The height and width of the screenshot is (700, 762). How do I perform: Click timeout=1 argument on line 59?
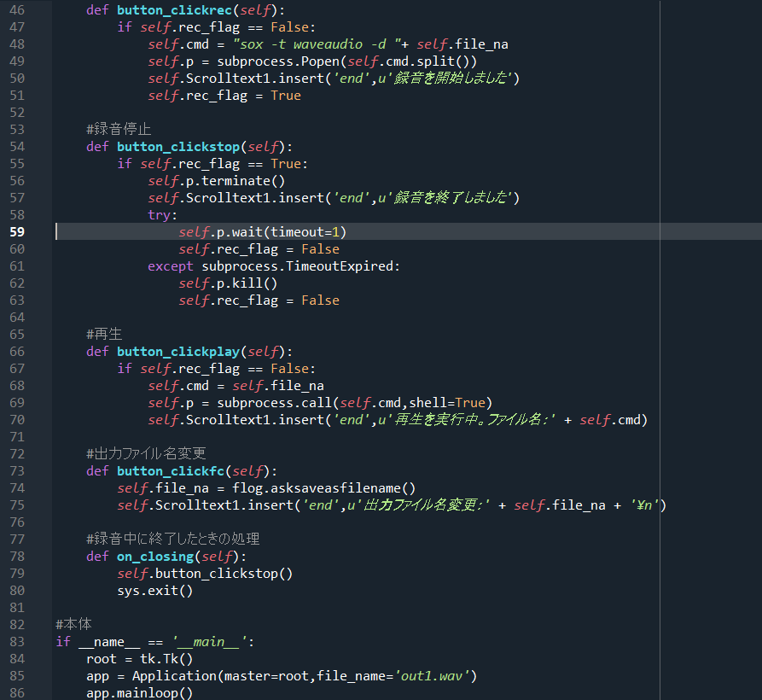[x=305, y=232]
